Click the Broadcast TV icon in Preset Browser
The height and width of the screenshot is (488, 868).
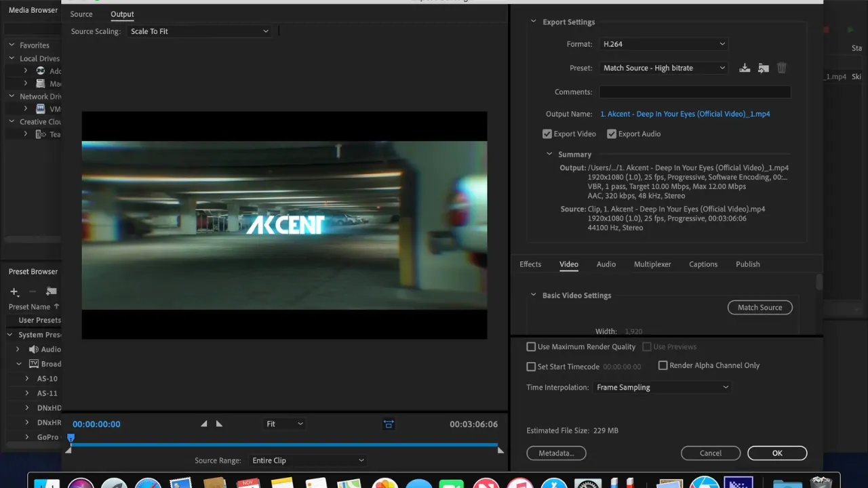click(x=34, y=364)
